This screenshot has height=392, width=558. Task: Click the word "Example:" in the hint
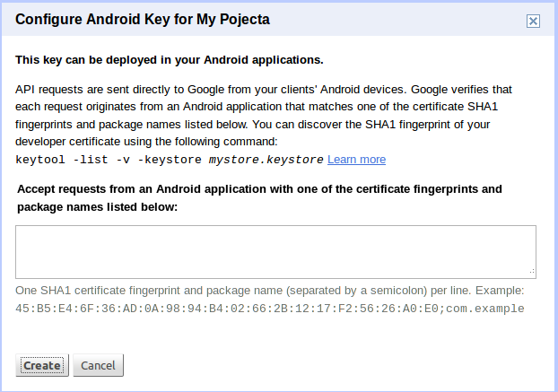tap(501, 292)
